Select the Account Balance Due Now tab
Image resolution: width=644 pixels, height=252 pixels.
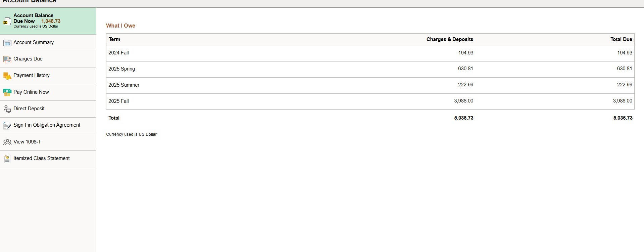48,21
